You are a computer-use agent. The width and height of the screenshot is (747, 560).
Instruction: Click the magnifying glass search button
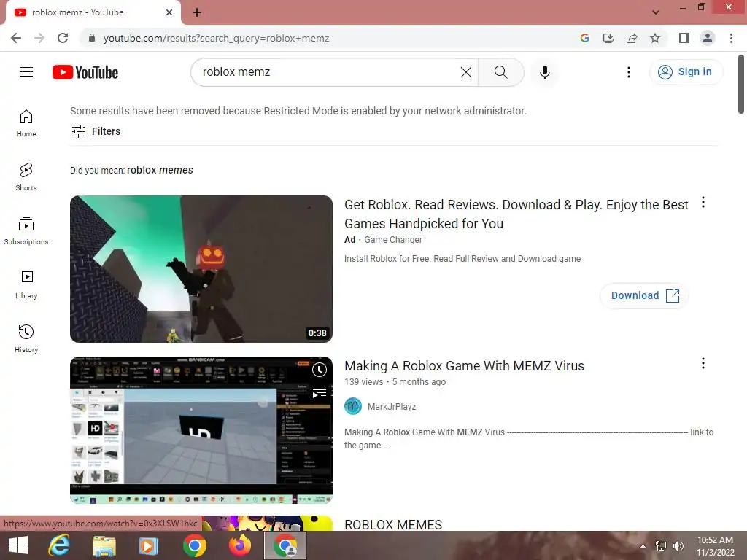(500, 72)
